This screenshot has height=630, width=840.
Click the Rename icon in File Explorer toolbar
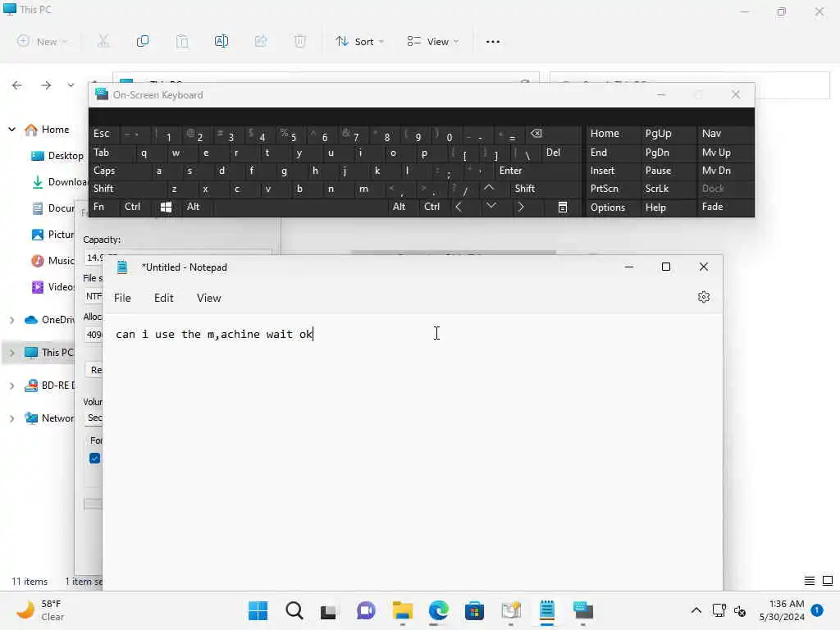click(221, 41)
